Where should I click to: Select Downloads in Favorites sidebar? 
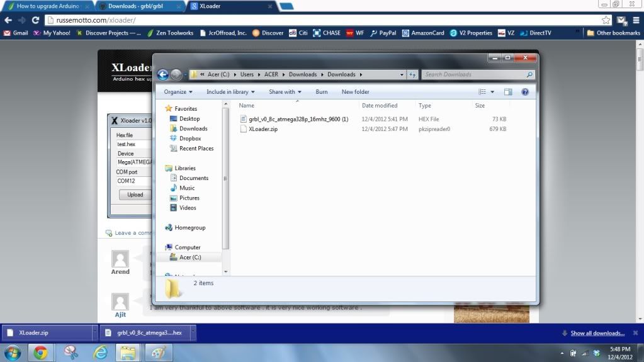193,128
